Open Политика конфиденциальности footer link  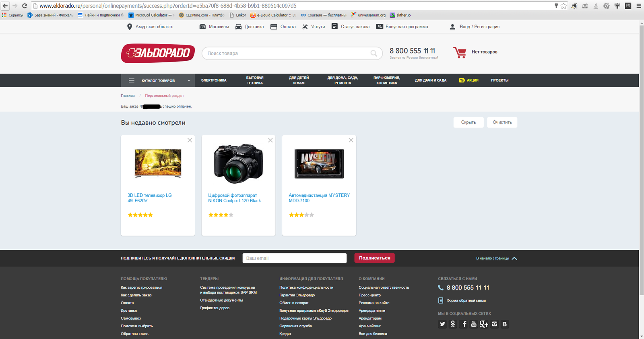coord(306,288)
